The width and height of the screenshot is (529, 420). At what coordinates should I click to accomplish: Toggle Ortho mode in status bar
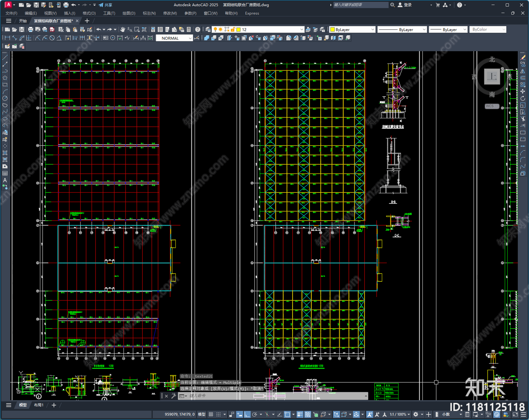pos(247,414)
